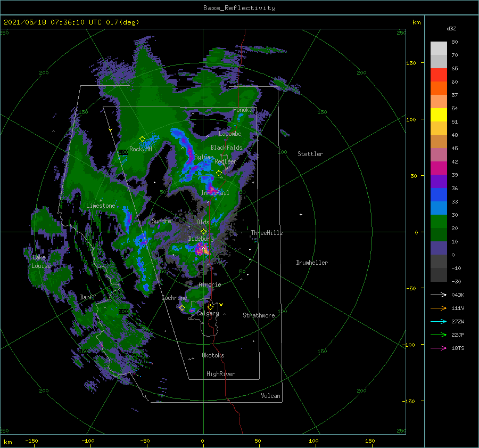Screen dimensions: 479x448
Task: Click the Stettler city label
Action: 310,154
